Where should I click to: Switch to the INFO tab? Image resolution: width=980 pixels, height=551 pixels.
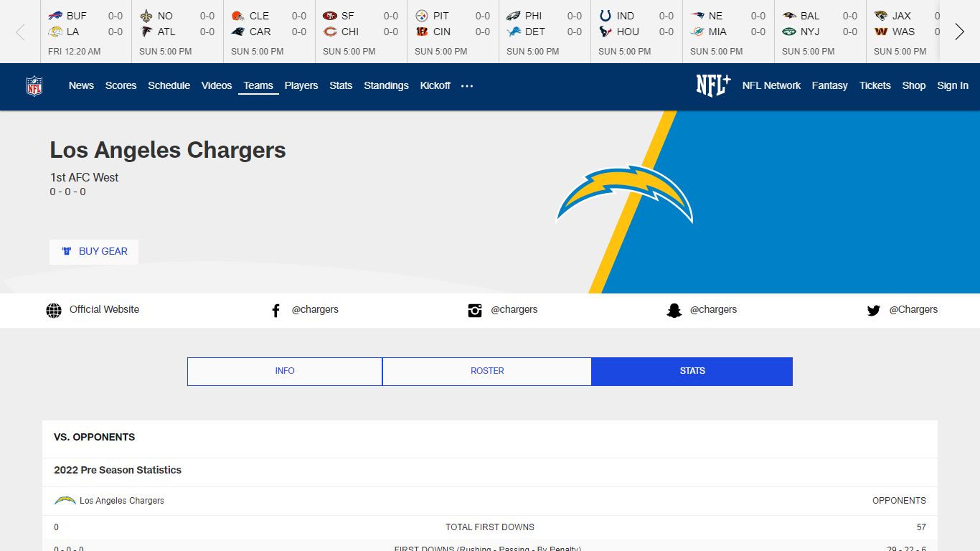pyautogui.click(x=285, y=372)
